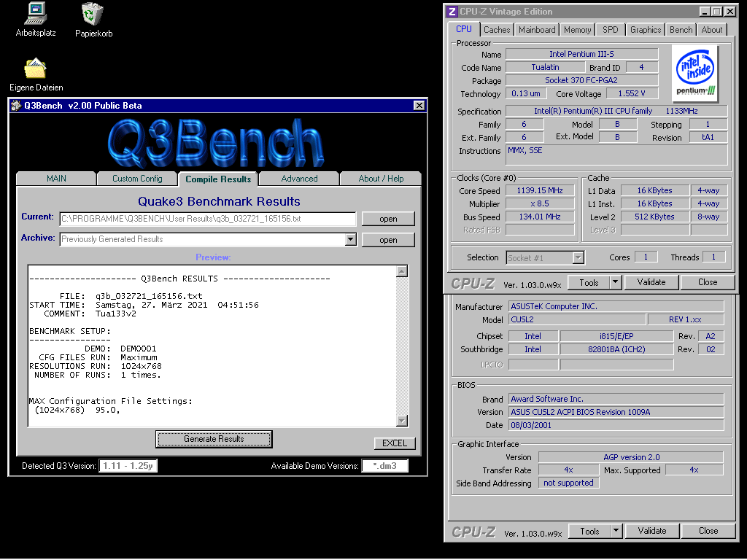Click the 'Intel Pentium III-S' name value

pyautogui.click(x=581, y=54)
